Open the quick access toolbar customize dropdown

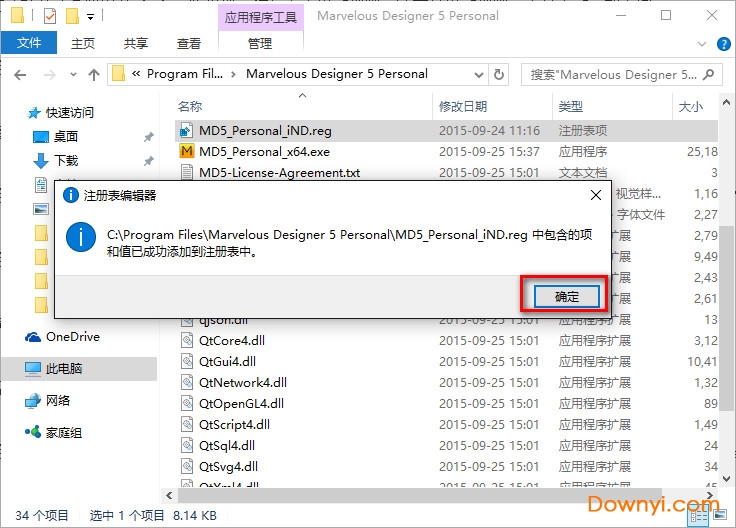coord(91,17)
